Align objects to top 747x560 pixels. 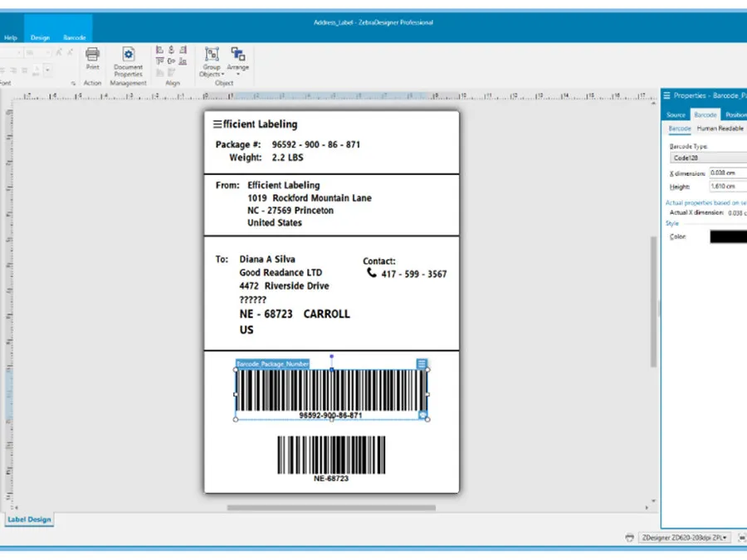(160, 61)
